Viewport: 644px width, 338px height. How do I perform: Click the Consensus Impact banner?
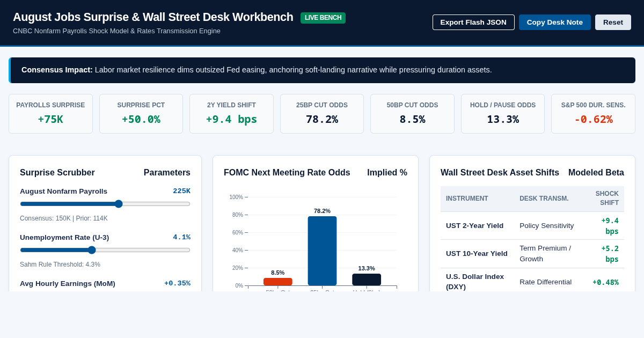coord(322,70)
